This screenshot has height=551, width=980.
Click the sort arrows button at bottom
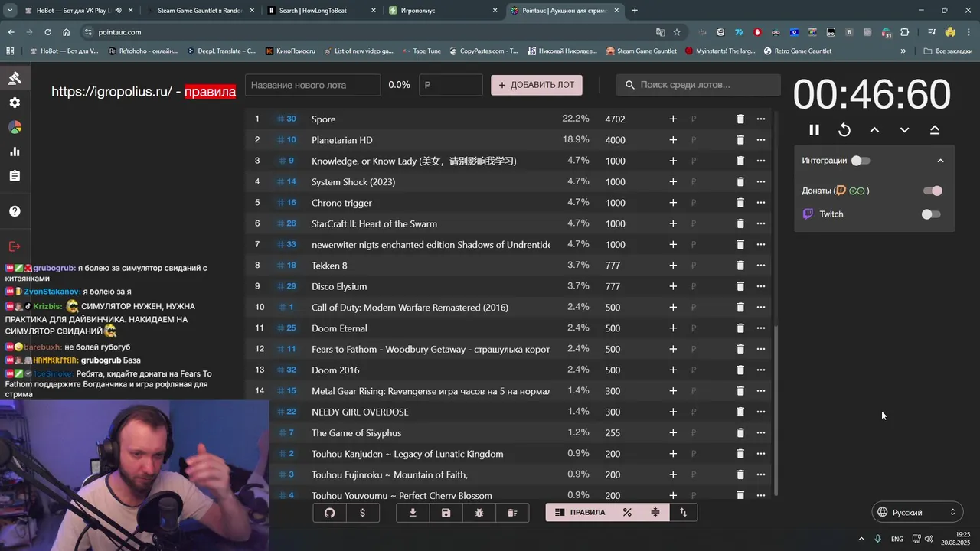pyautogui.click(x=683, y=513)
